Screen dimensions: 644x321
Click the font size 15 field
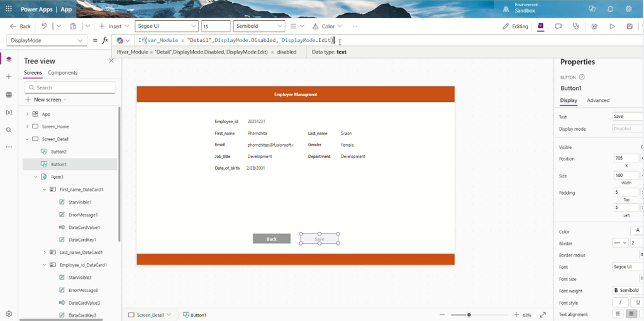point(216,26)
